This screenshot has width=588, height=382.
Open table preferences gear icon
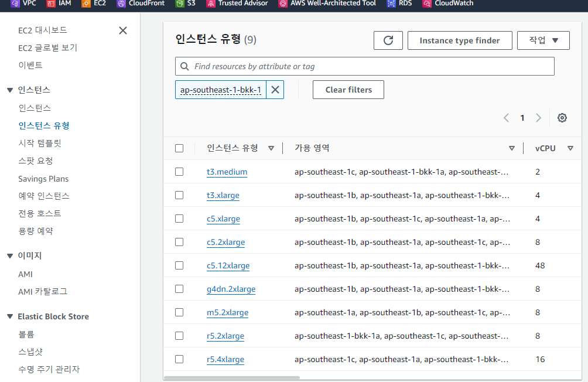562,118
